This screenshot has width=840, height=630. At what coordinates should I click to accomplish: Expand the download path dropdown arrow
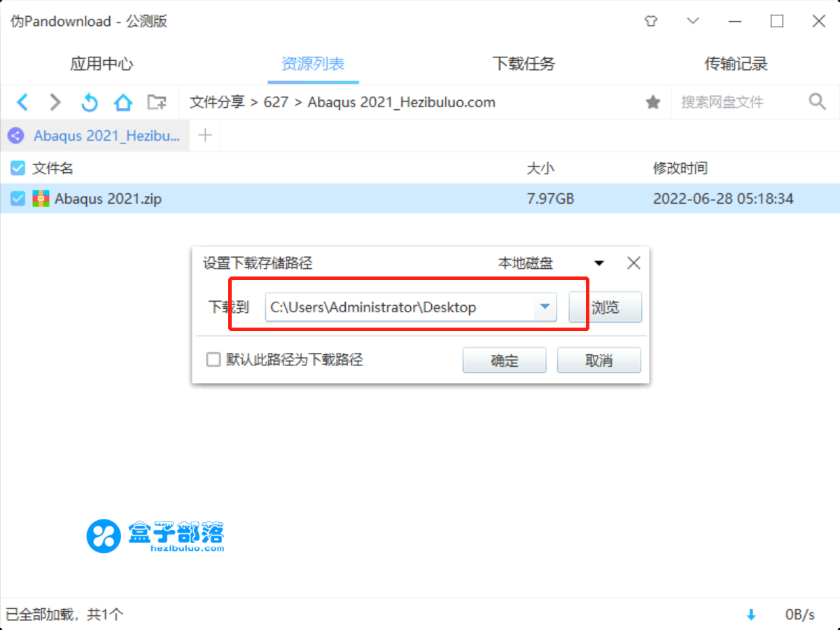pyautogui.click(x=545, y=307)
